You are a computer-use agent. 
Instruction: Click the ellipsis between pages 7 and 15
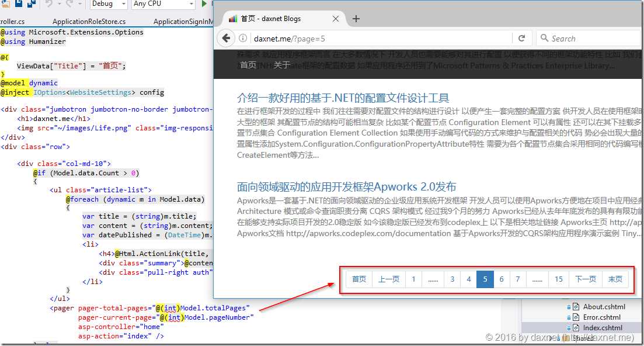[537, 279]
